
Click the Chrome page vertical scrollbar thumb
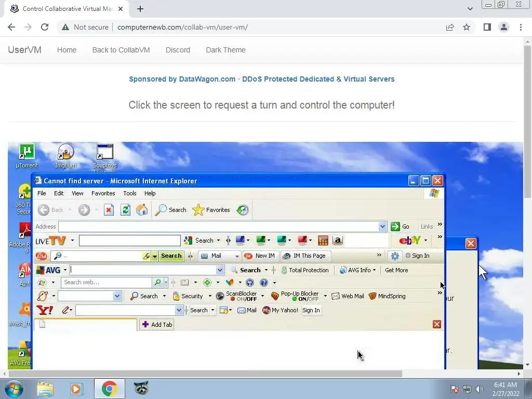(527, 121)
